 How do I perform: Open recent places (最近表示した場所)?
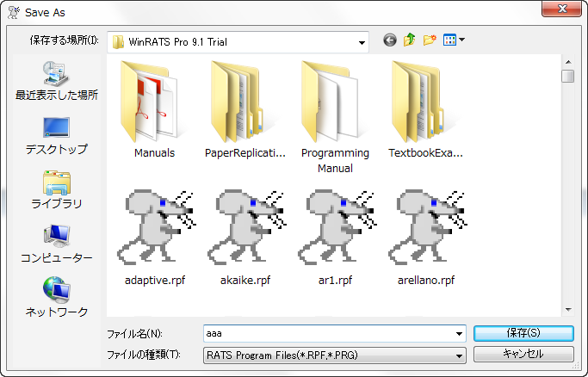pos(57,81)
